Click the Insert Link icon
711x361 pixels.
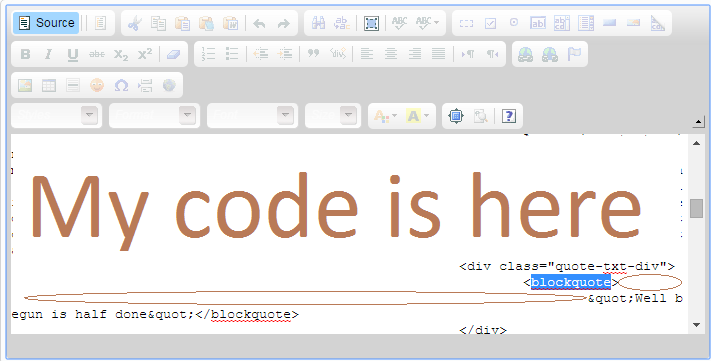526,54
